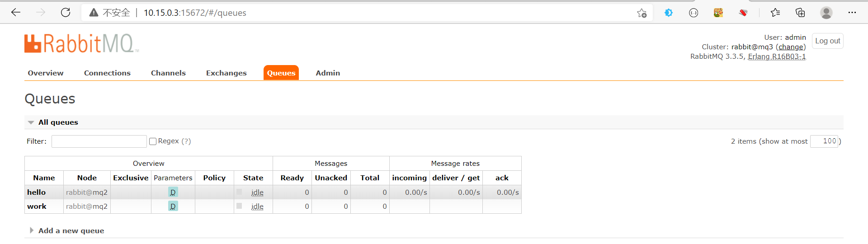Reload the page with refresh icon
868x244 pixels.
point(66,13)
